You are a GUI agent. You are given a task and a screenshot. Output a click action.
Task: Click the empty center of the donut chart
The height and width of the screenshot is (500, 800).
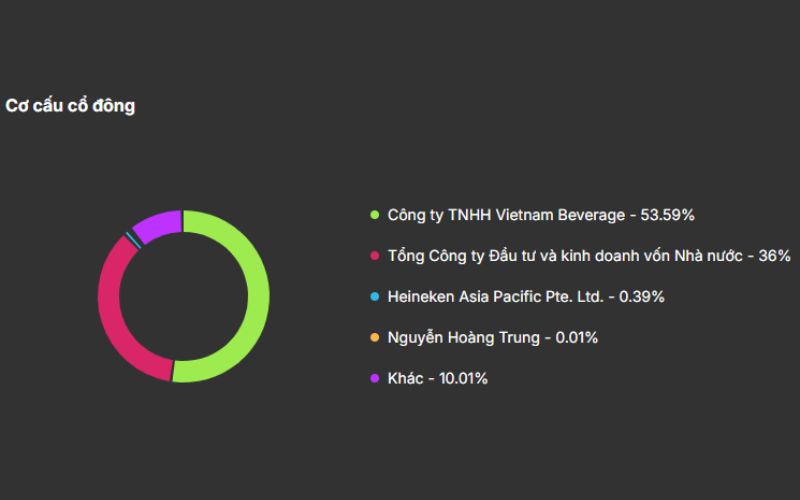(183, 296)
